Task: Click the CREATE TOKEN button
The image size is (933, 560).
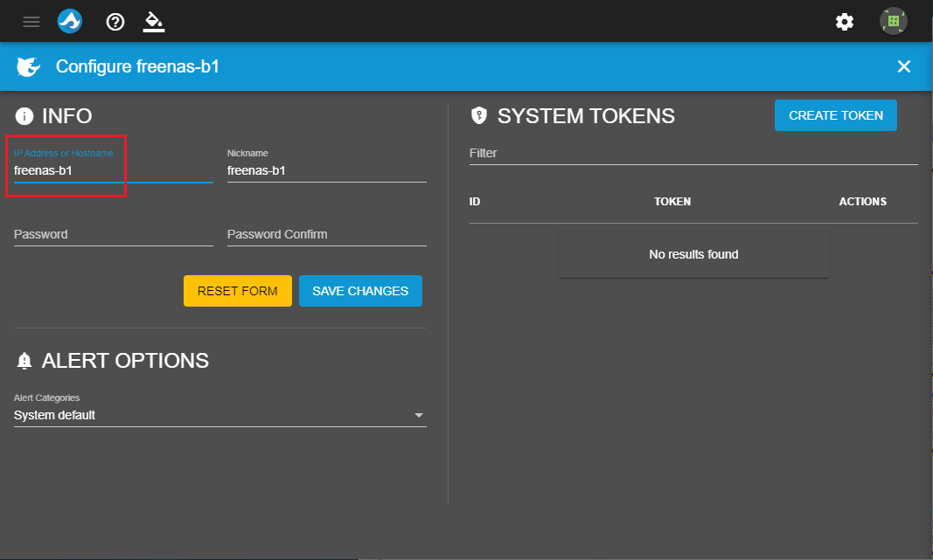Action: coord(835,115)
